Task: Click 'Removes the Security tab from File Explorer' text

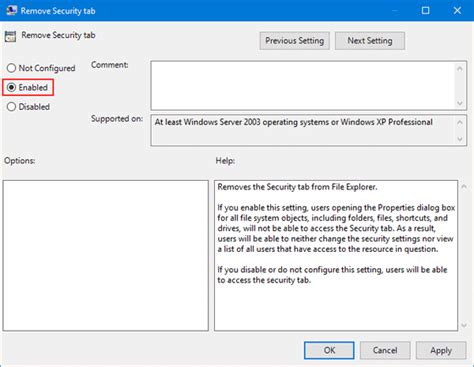Action: (x=297, y=187)
